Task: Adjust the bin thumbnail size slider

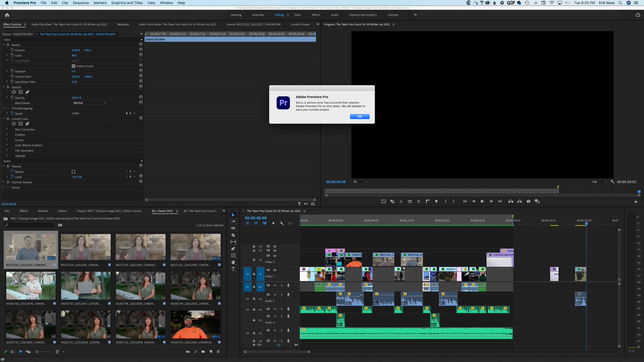Action: 43,352
